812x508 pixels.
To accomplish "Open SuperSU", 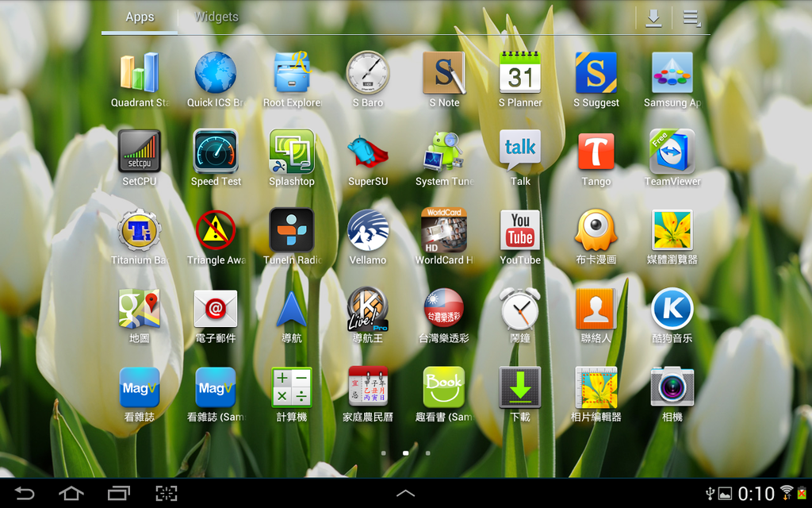I will [x=368, y=152].
